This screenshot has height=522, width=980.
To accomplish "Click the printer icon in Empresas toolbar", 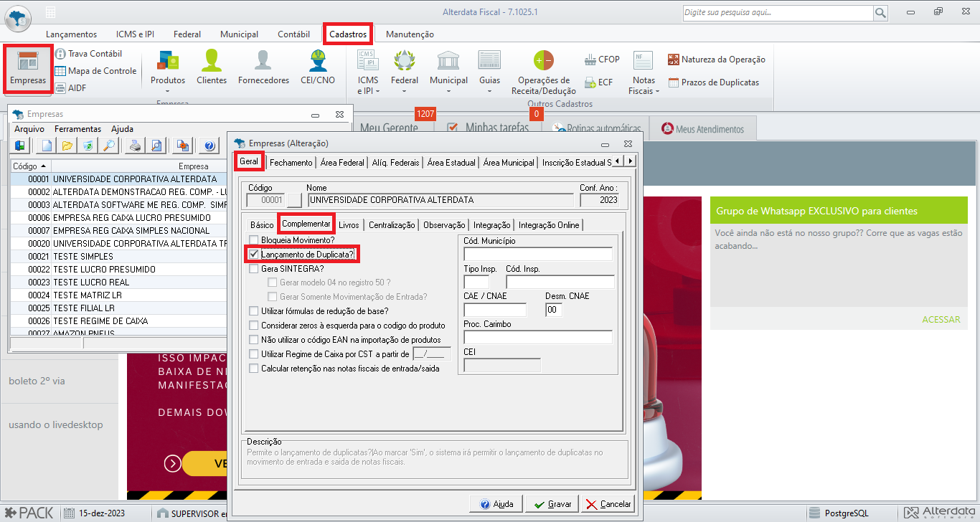I will [135, 146].
